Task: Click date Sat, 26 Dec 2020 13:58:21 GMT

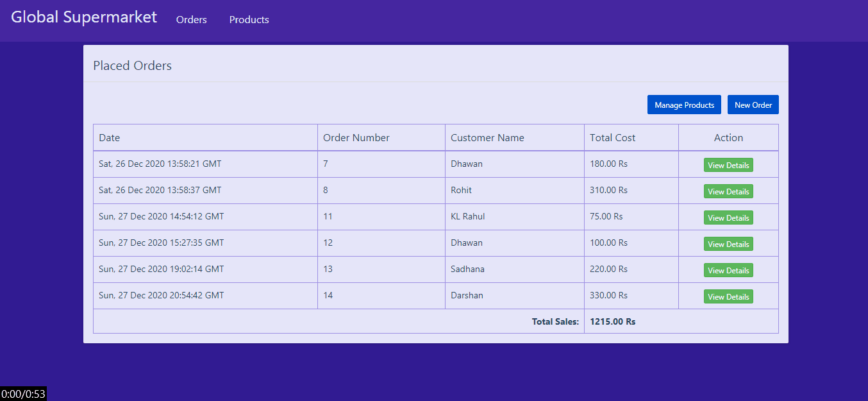Action: 160,164
